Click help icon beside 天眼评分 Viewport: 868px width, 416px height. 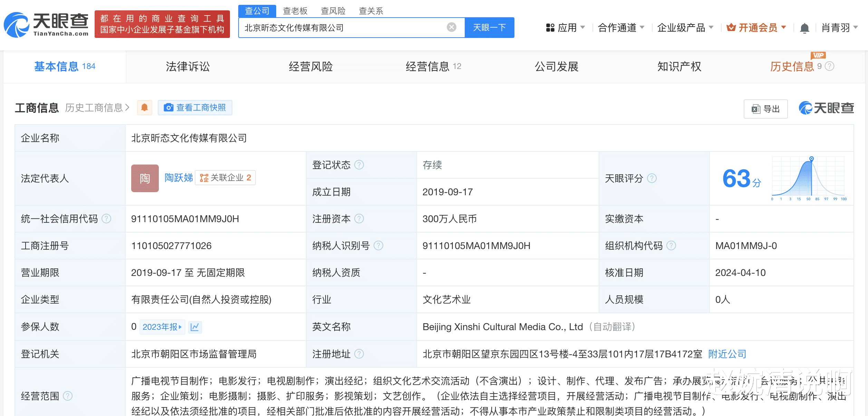pos(652,178)
